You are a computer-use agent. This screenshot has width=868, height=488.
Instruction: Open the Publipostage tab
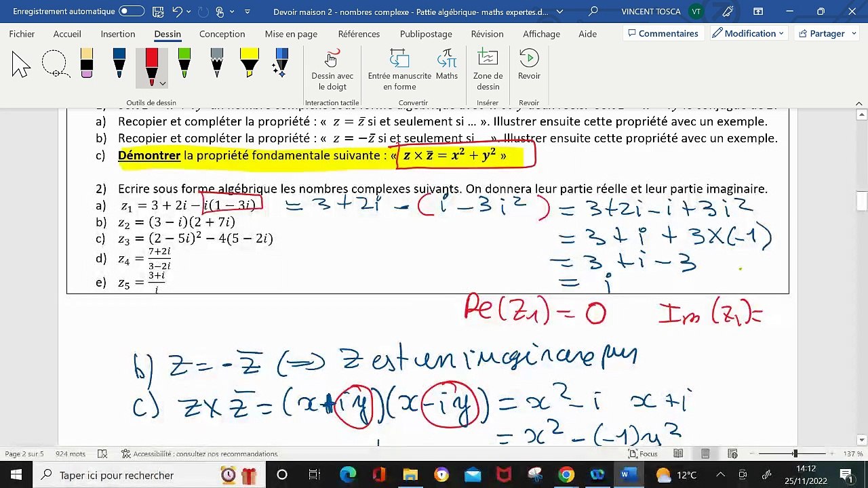tap(426, 34)
